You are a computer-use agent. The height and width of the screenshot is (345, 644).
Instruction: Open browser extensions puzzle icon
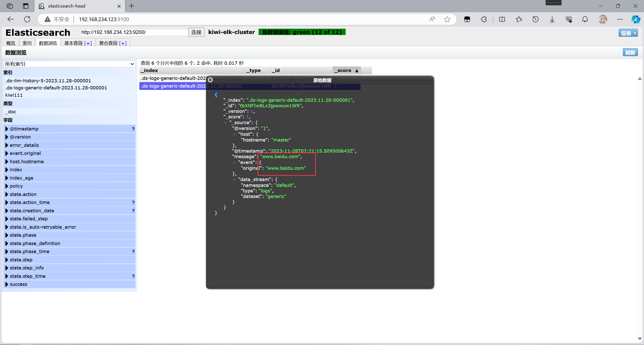(484, 19)
